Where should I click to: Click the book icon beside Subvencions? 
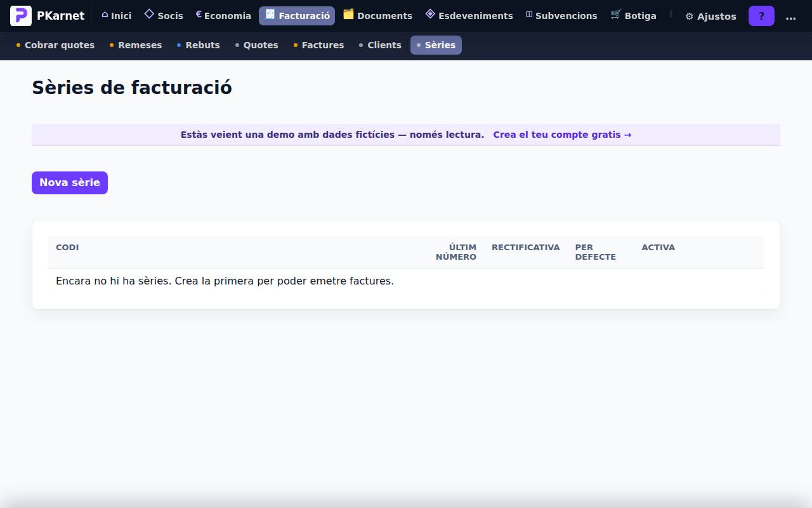click(529, 15)
